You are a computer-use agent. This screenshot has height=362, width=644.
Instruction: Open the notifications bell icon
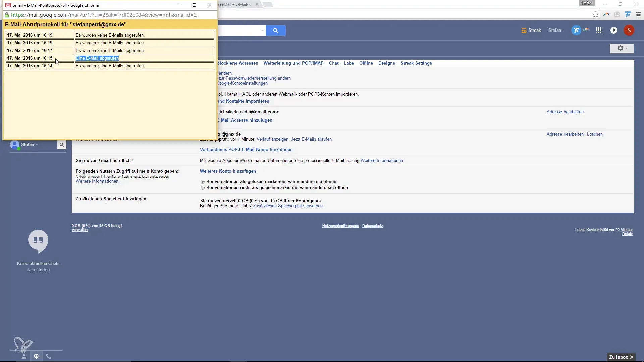pos(614,31)
